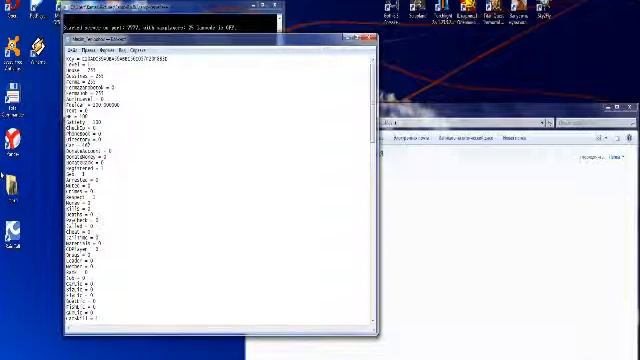Open the Explorer help icon
This screenshot has width=640, height=360.
(x=629, y=138)
